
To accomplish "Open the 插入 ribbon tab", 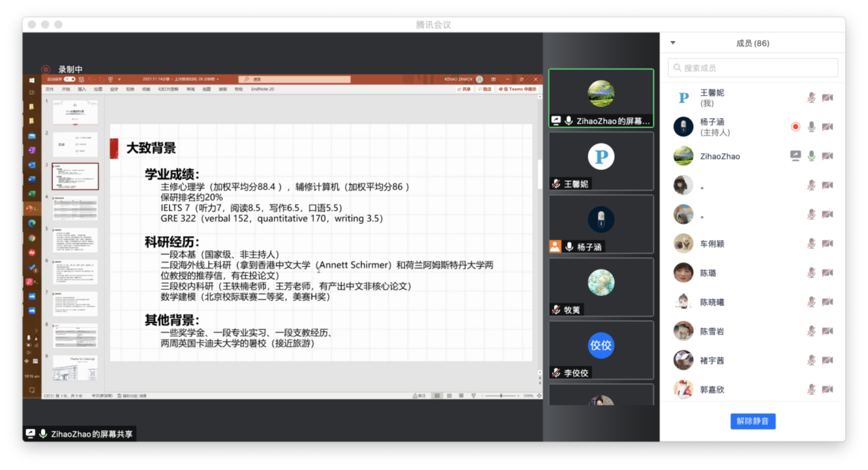I will click(82, 89).
